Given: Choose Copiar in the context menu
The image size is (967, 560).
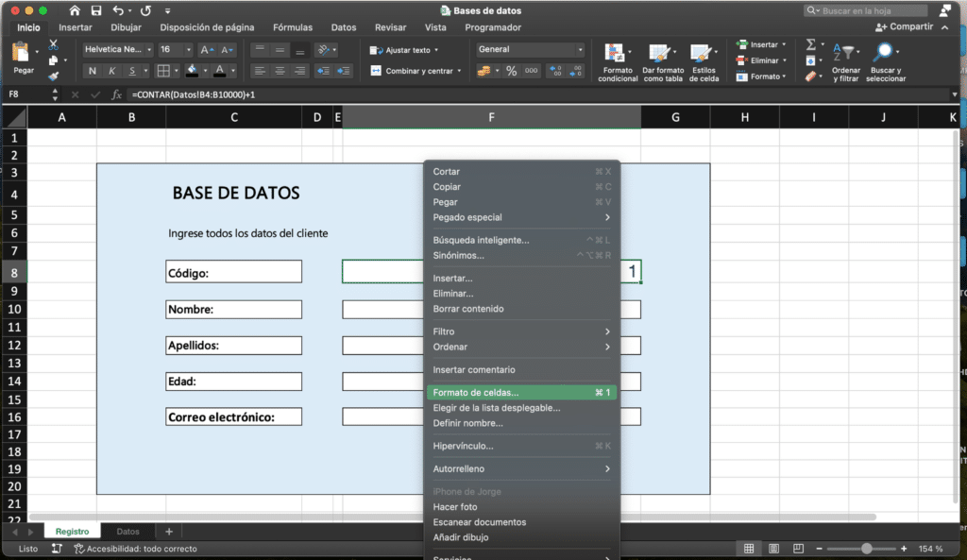Looking at the screenshot, I should pyautogui.click(x=521, y=187).
